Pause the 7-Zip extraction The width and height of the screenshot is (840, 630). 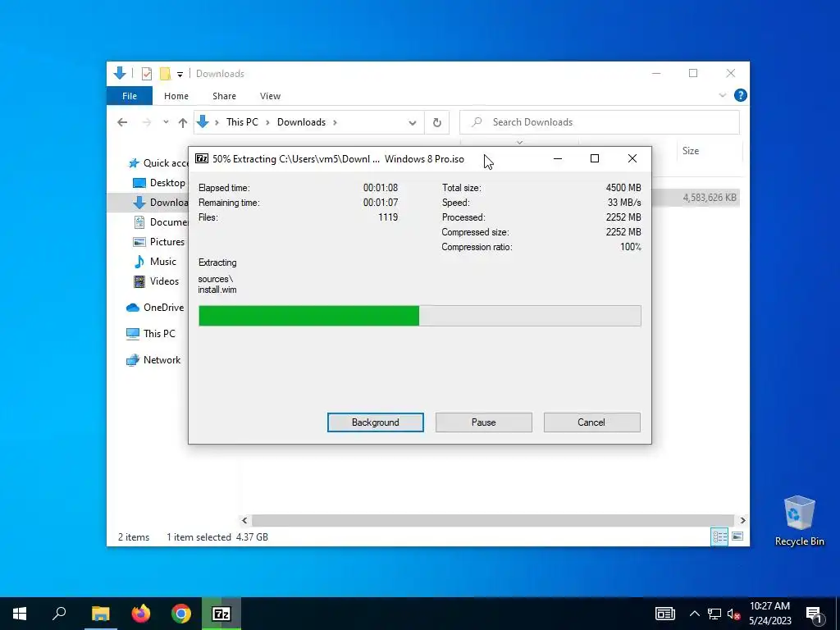(483, 422)
